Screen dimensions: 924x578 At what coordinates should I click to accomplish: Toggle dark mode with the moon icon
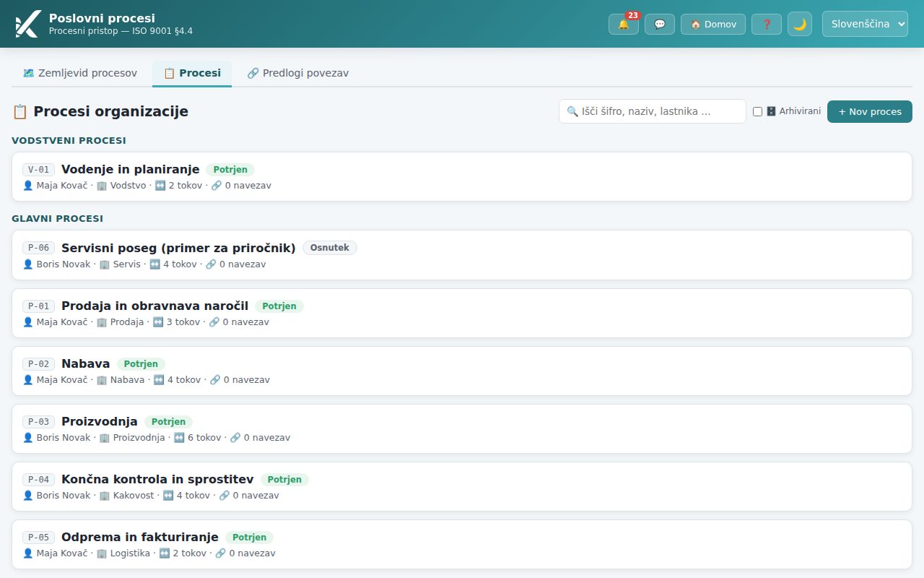coord(800,24)
